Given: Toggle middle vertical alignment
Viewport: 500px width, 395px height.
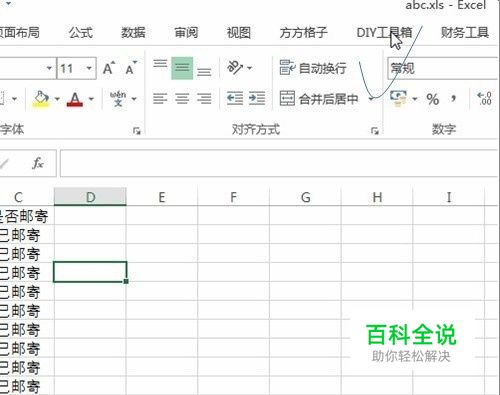Looking at the screenshot, I should click(x=182, y=68).
